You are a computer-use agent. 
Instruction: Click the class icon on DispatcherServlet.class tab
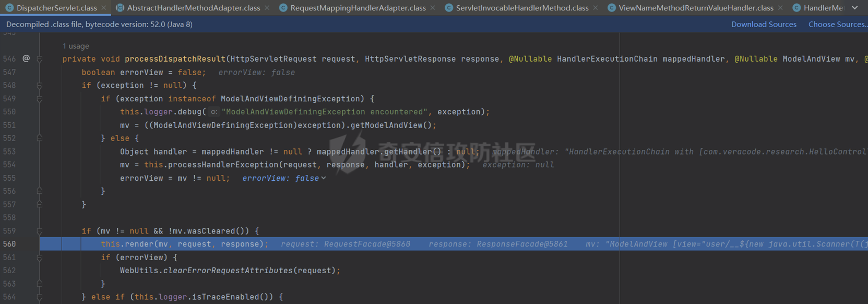click(x=9, y=8)
